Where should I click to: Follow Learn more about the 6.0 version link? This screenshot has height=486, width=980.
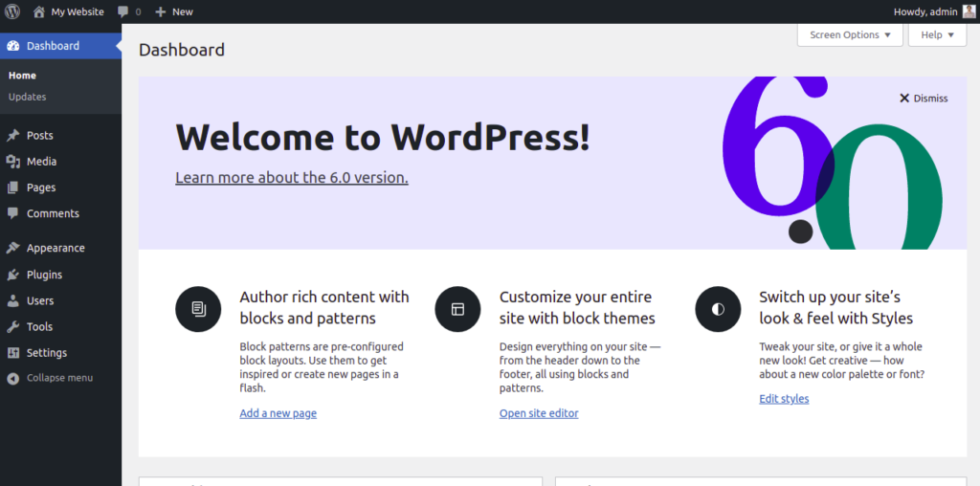click(x=292, y=177)
